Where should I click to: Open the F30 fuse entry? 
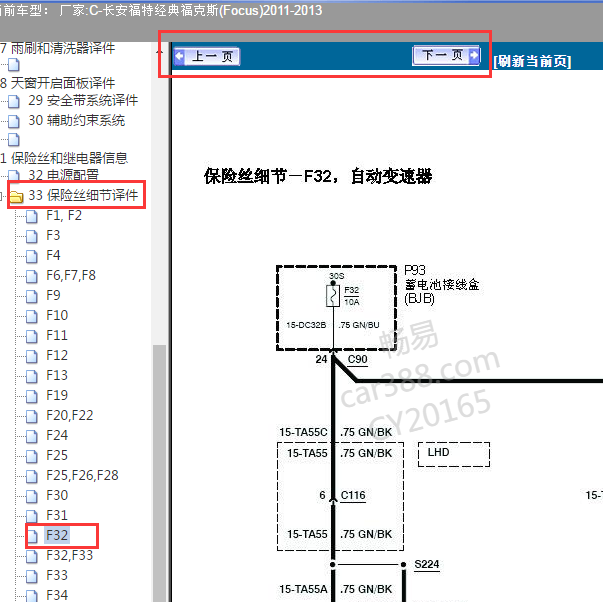[x=57, y=495]
